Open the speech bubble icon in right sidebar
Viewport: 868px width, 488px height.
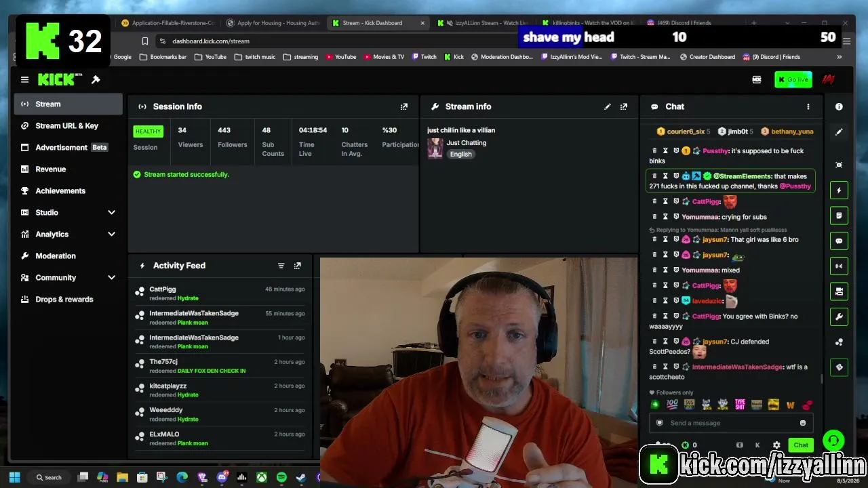[x=839, y=241]
